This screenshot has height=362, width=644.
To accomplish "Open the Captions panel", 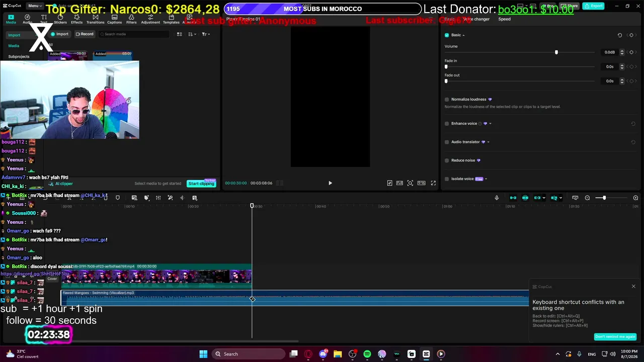I will (x=114, y=19).
